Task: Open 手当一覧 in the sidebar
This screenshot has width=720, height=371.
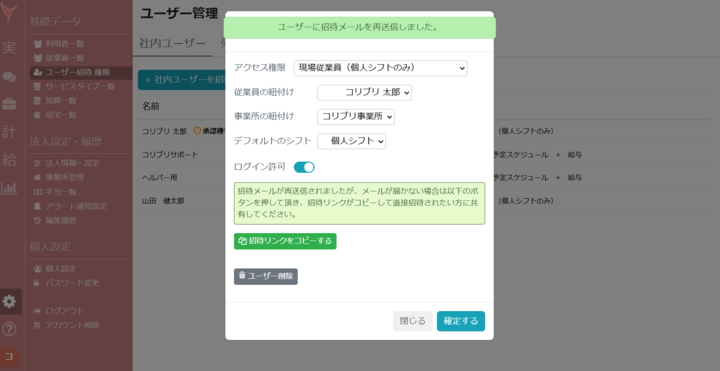Action: [x=55, y=192]
